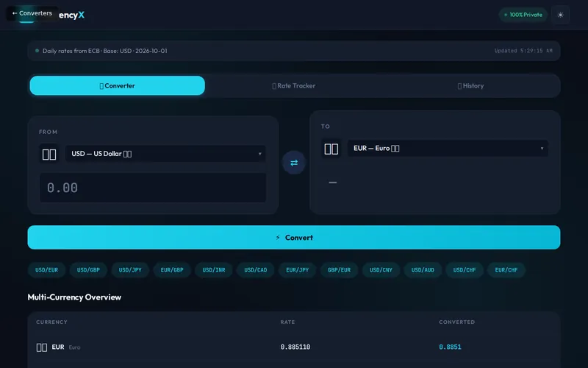Click the To currency flag icon

[331, 149]
